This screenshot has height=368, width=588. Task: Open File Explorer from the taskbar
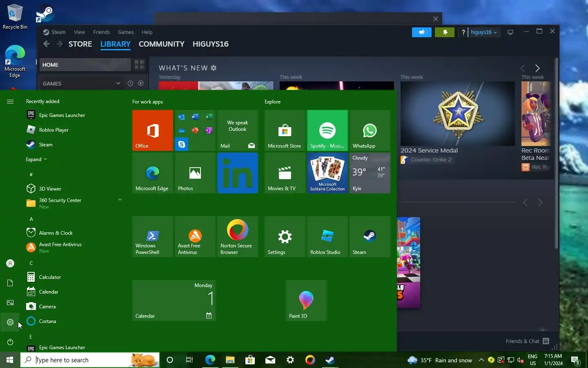230,360
